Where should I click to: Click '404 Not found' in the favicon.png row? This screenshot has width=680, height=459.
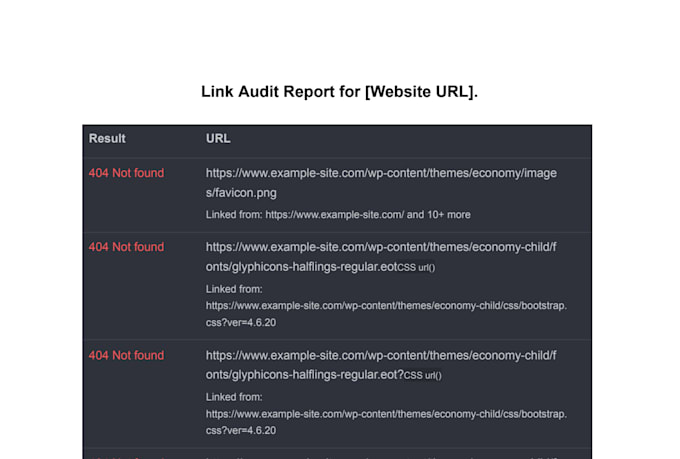click(126, 173)
